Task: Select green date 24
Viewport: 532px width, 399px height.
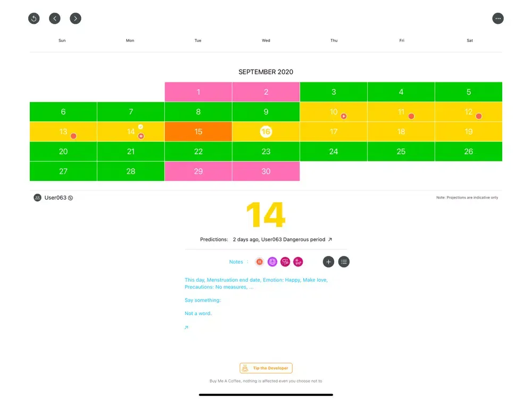Action: click(x=334, y=151)
